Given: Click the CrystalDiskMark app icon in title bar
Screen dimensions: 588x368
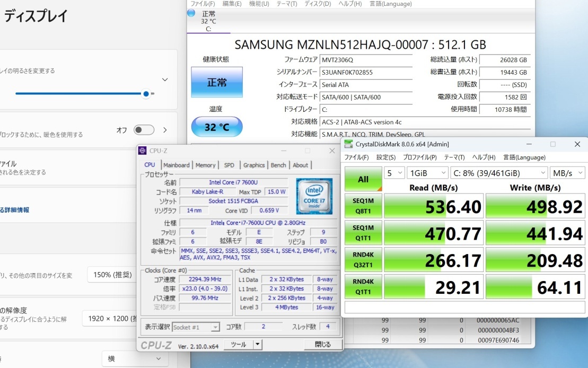Looking at the screenshot, I should click(x=348, y=144).
